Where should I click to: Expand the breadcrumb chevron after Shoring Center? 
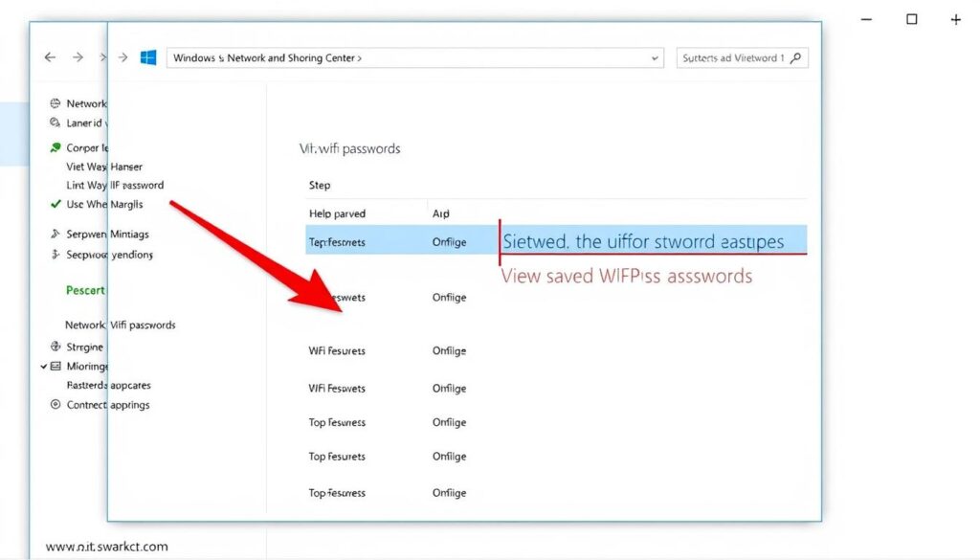pos(361,57)
